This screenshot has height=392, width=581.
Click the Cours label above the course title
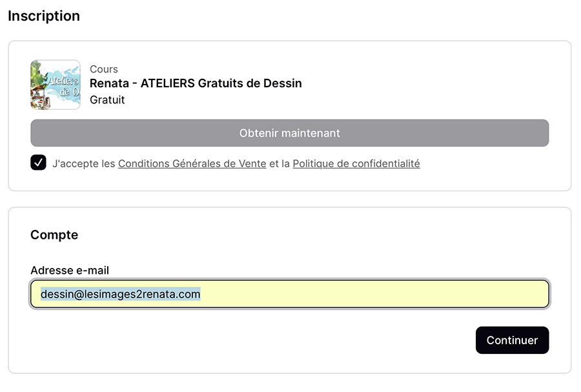coord(104,69)
